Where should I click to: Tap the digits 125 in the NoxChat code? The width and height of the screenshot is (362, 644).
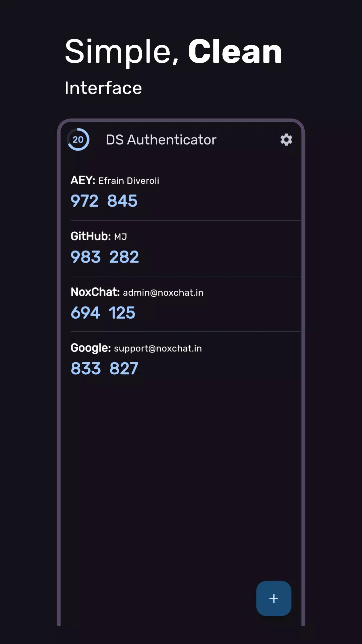tap(122, 313)
